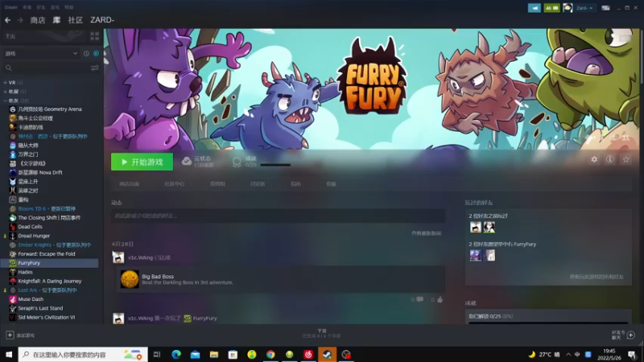Open the community hub link
This screenshot has height=362, width=644.
point(175,184)
